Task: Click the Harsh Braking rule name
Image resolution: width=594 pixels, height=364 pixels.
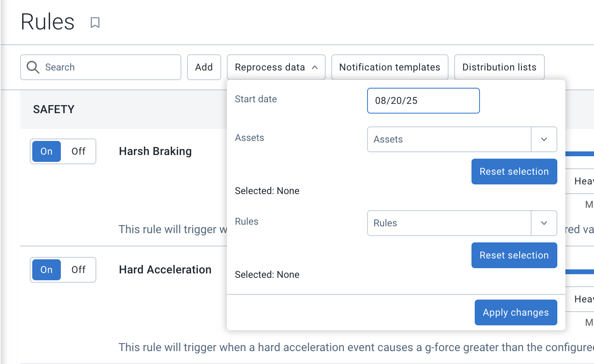Action: 155,151
